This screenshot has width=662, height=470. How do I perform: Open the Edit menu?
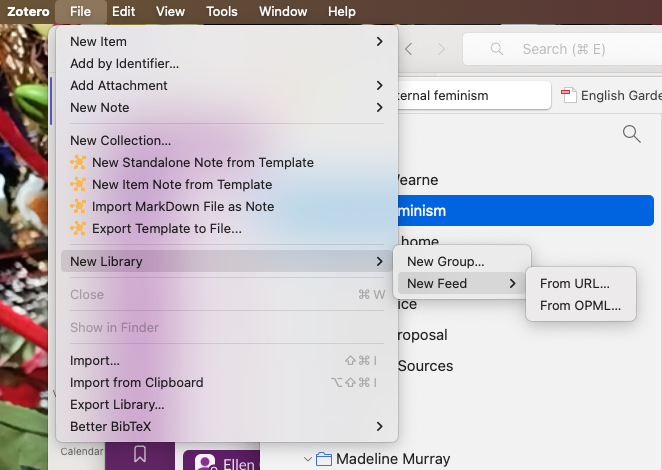point(123,11)
